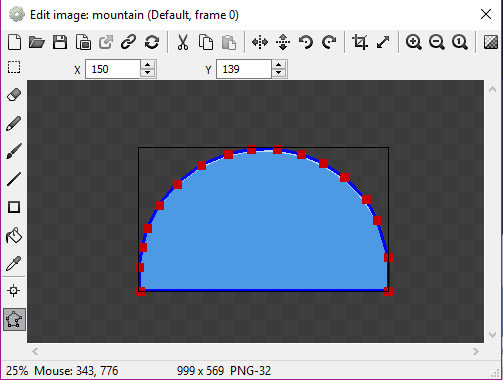503x380 pixels.
Task: Click the vertical scrollbar down arrow
Action: 492,334
